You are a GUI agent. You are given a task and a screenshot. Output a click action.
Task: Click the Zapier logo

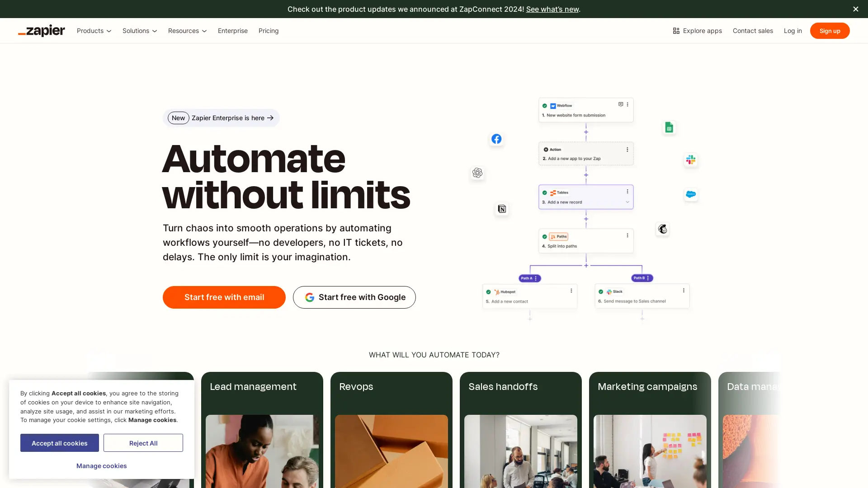[41, 31]
